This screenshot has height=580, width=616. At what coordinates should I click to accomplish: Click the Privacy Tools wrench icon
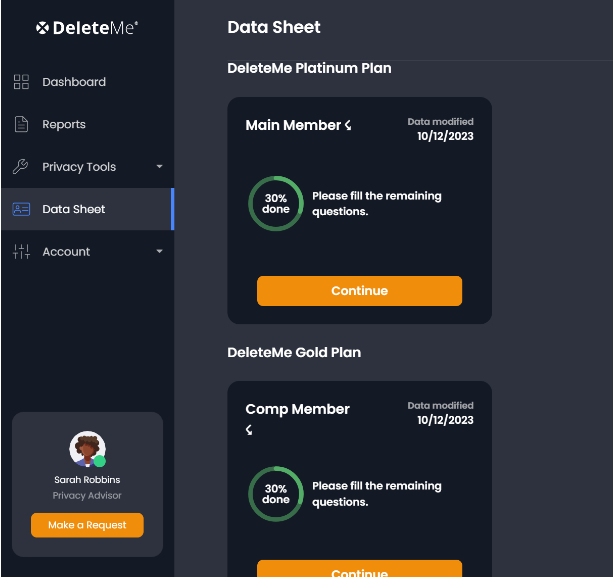coord(20,167)
